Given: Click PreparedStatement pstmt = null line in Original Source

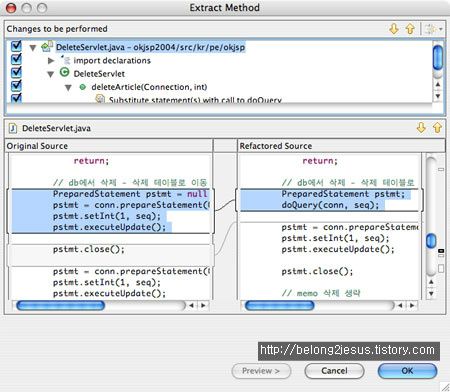Looking at the screenshot, I should 130,194.
